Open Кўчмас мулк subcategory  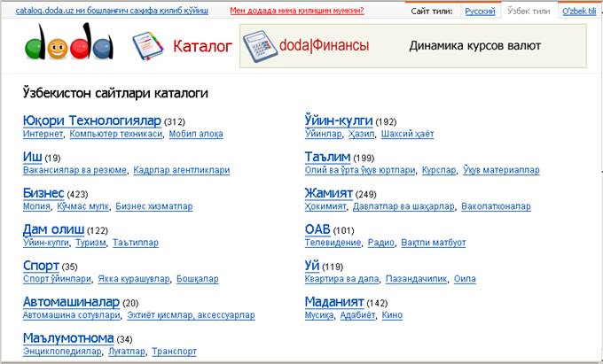(82, 206)
